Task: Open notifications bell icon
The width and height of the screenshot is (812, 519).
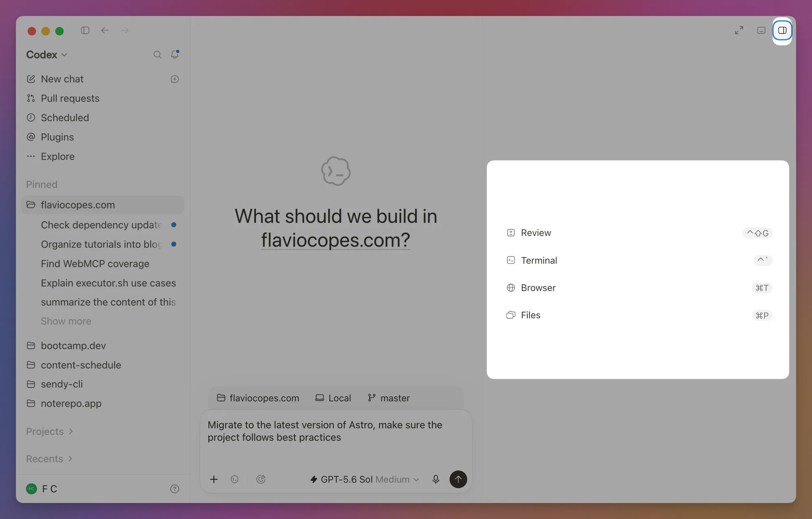Action: 175,54
